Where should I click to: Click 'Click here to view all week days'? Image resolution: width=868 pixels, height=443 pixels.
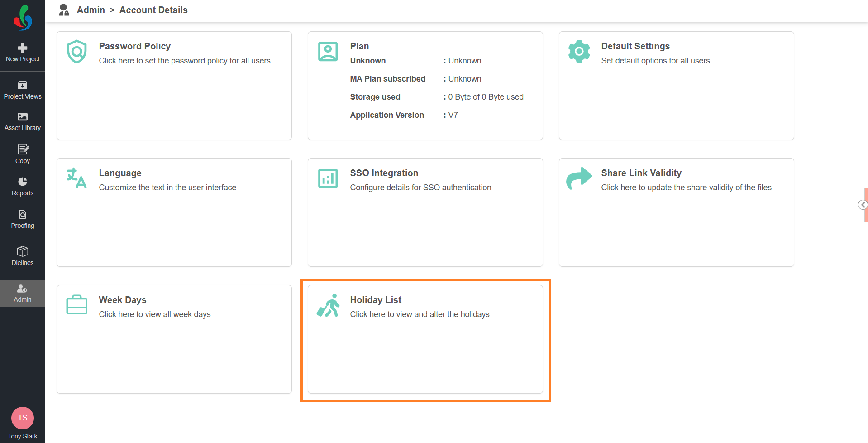tap(155, 314)
